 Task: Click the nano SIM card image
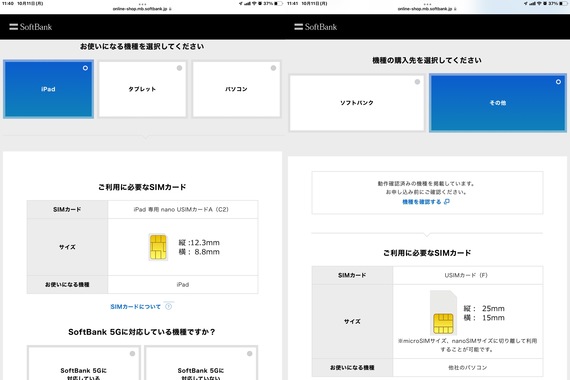(158, 247)
